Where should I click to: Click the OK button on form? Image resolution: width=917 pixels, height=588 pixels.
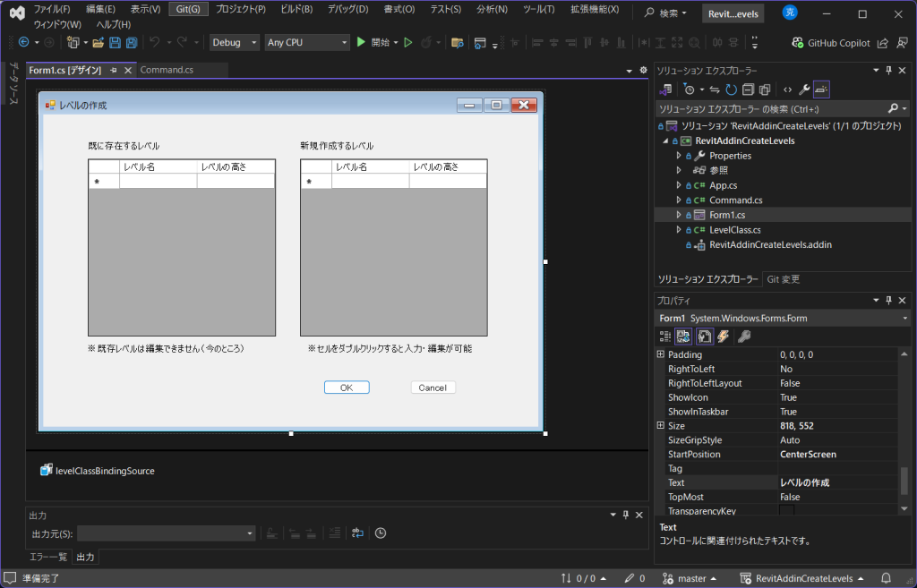(347, 388)
